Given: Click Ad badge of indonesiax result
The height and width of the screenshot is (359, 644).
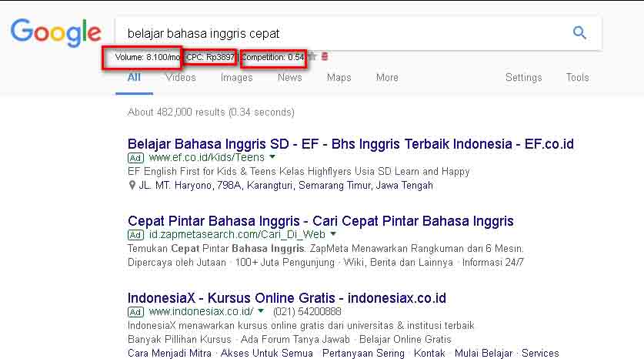Looking at the screenshot, I should point(135,312).
